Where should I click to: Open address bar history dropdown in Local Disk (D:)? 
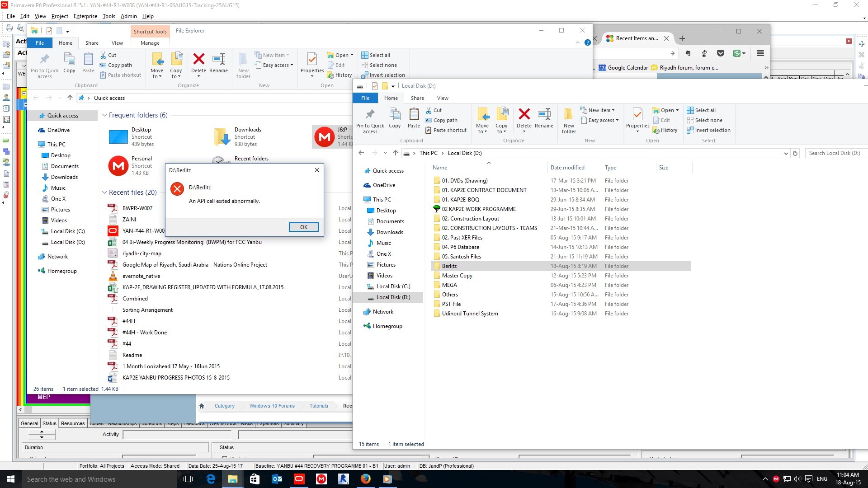click(x=786, y=153)
